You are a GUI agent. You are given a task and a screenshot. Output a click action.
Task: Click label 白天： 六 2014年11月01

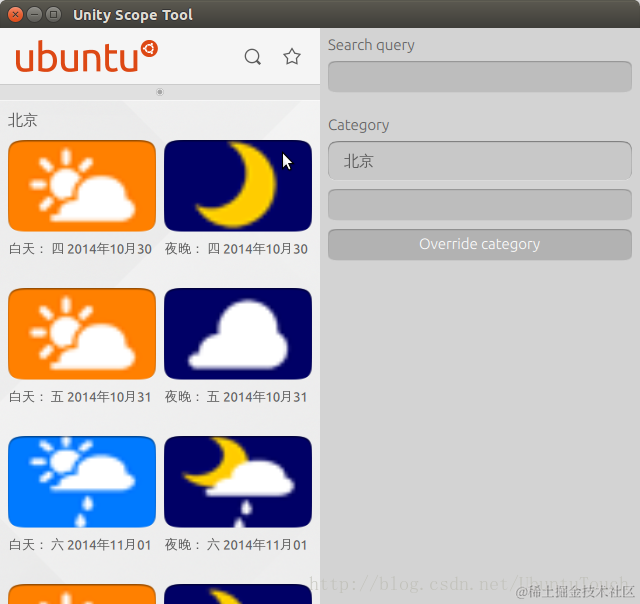[x=80, y=545]
